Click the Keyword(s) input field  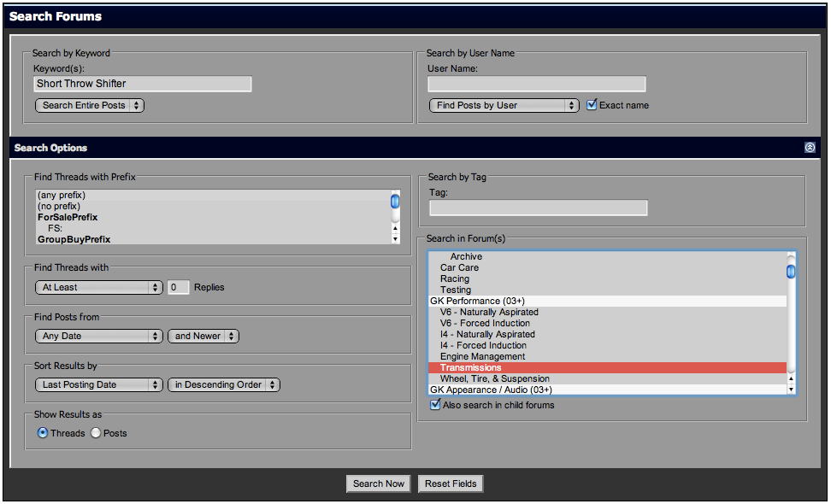(x=143, y=84)
